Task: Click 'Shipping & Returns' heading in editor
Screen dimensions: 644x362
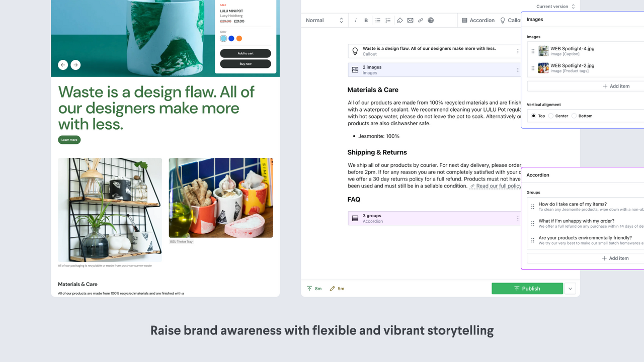Action: tap(377, 152)
